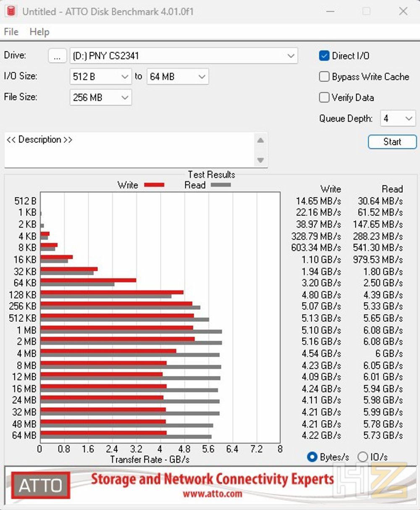Click the Transfer Rate - GB/s axis label
The height and width of the screenshot is (510, 420).
150,460
